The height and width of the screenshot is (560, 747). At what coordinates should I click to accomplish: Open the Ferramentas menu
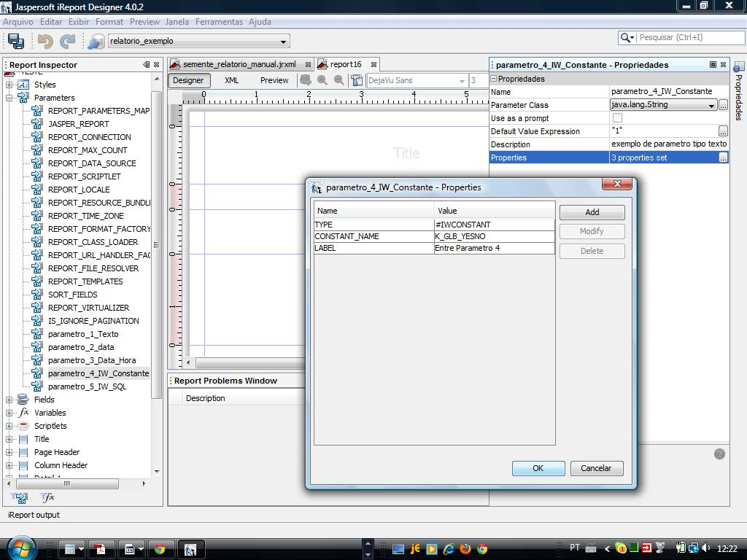(219, 22)
